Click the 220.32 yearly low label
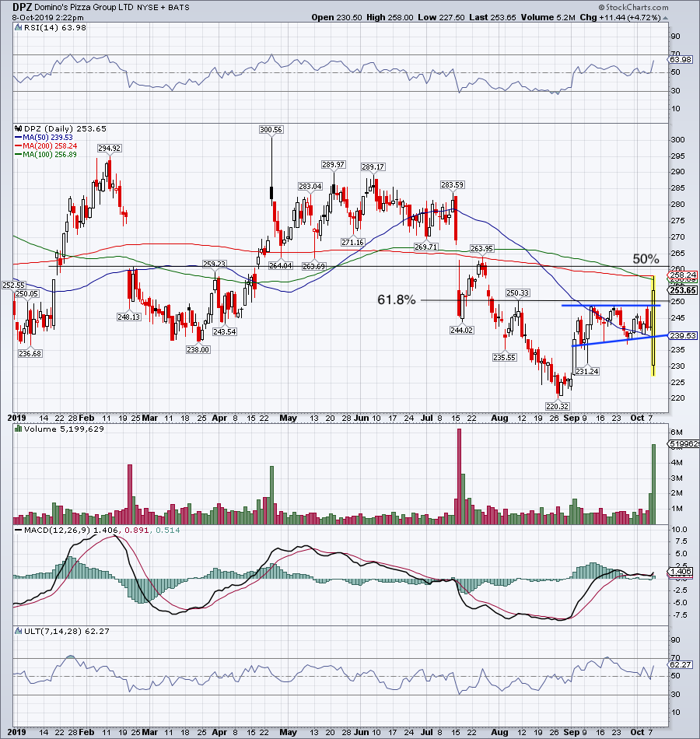 (x=557, y=406)
